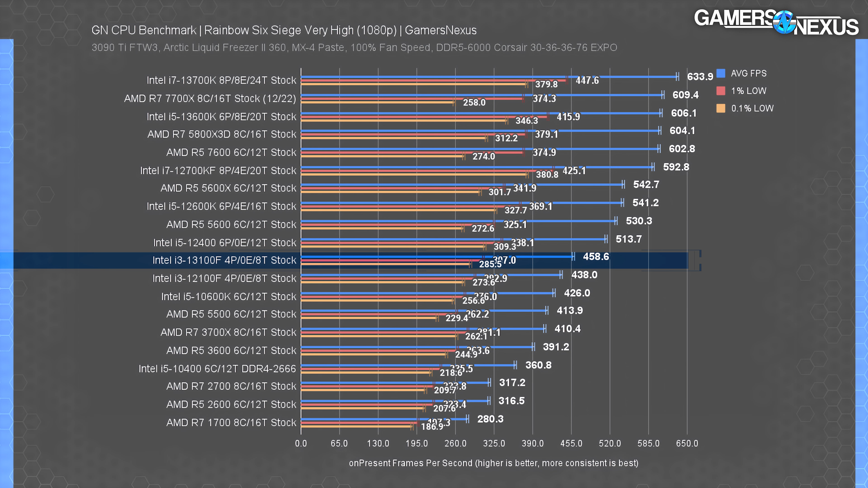Select the 'Intel i5-10400 6C/12T DDR4-2666' label
This screenshot has height=488, width=868.
click(x=217, y=369)
